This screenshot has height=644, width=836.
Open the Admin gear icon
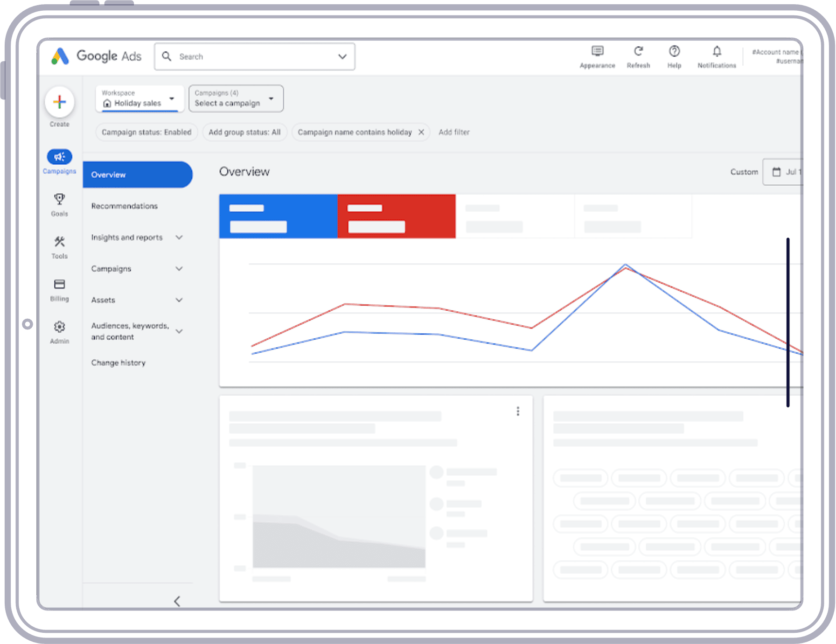coord(59,327)
